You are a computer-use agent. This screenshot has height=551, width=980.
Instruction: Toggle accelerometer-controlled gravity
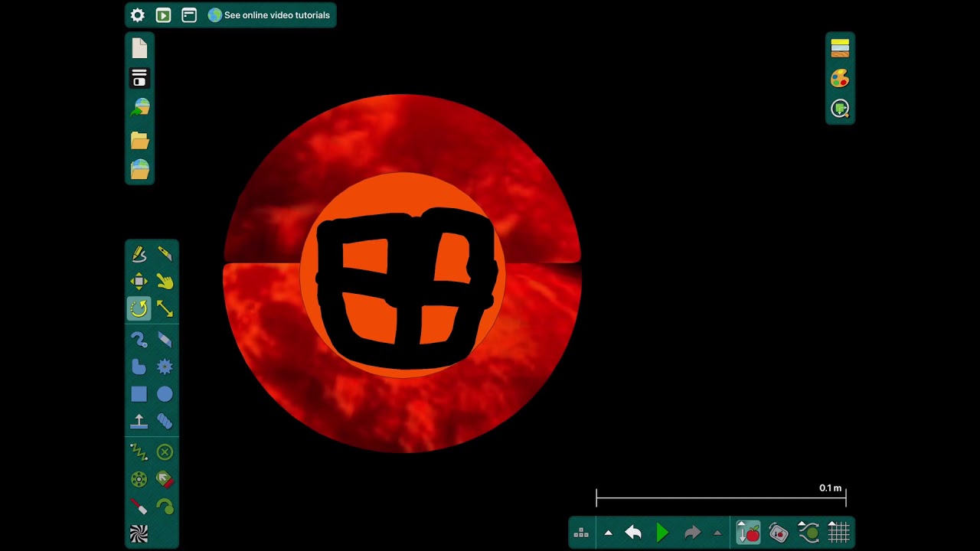(779, 533)
